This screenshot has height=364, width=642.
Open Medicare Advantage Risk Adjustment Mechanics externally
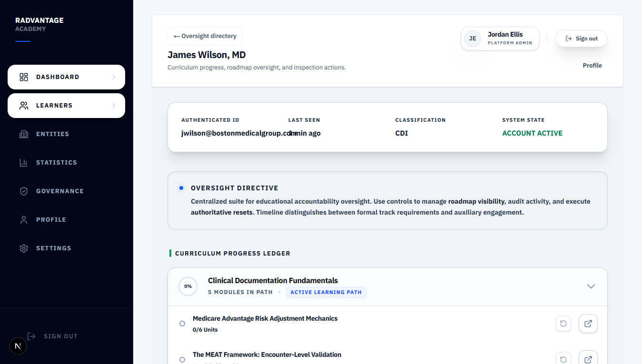click(x=588, y=324)
